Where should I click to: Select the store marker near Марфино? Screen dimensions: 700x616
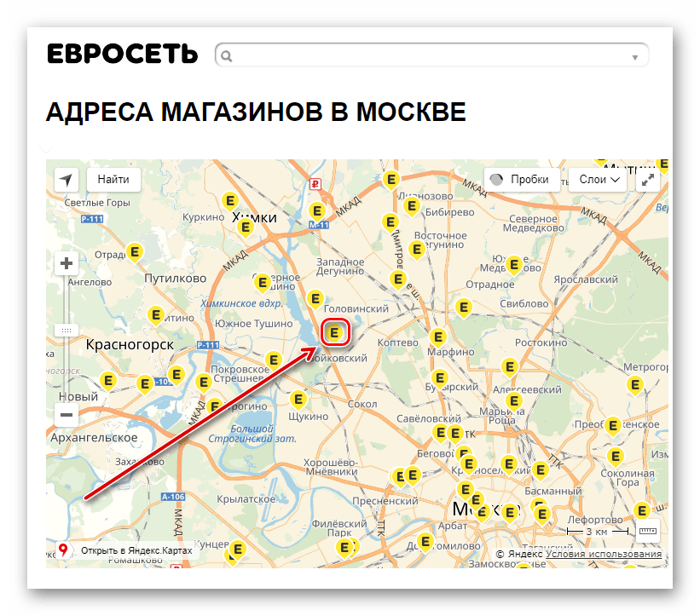point(438,337)
